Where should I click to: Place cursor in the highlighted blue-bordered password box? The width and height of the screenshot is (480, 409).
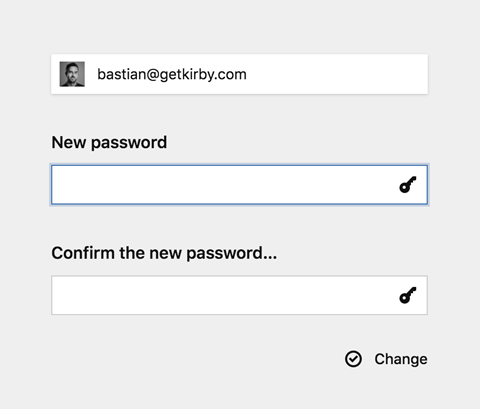coord(239,185)
